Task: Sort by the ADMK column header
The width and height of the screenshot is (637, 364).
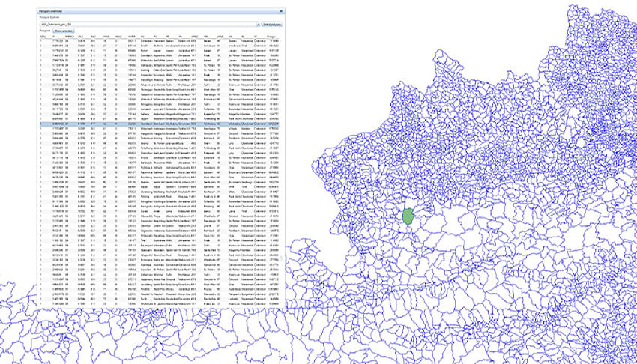Action: pos(132,36)
